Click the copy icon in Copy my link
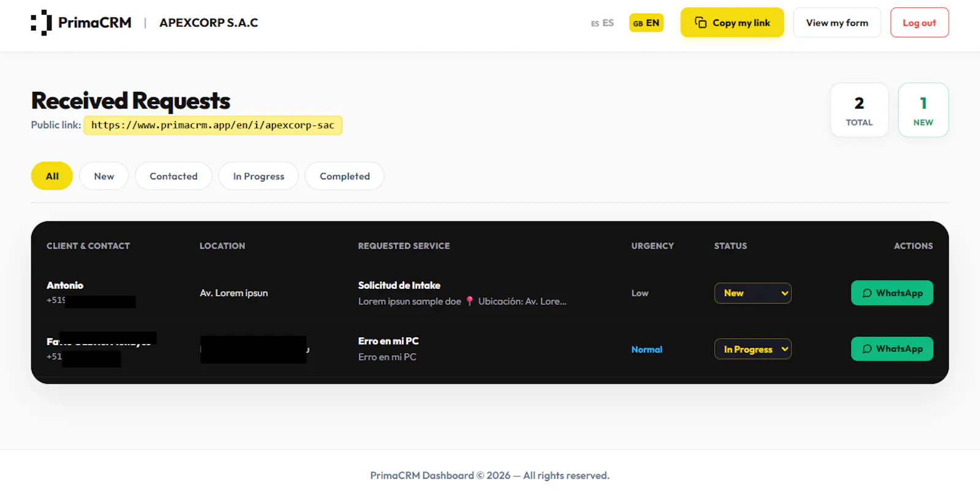Screen dimensions: 980x497 click(x=701, y=23)
